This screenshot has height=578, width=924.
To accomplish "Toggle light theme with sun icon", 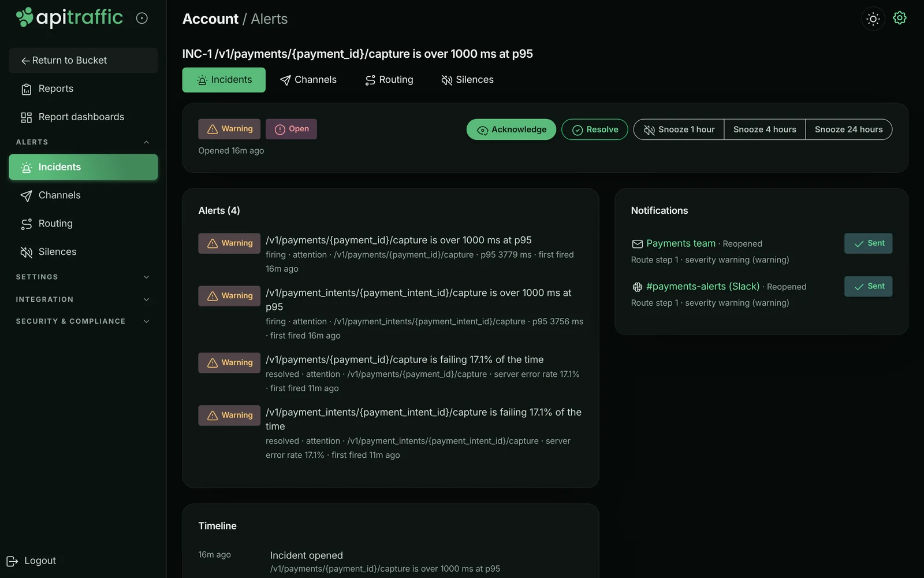I will point(873,19).
